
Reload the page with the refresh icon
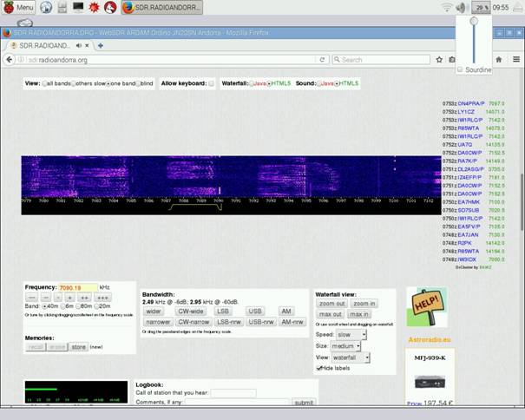[x=322, y=60]
